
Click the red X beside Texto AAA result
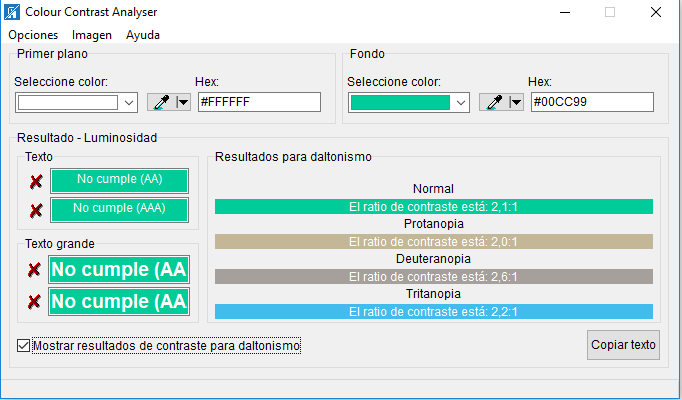[x=36, y=210]
